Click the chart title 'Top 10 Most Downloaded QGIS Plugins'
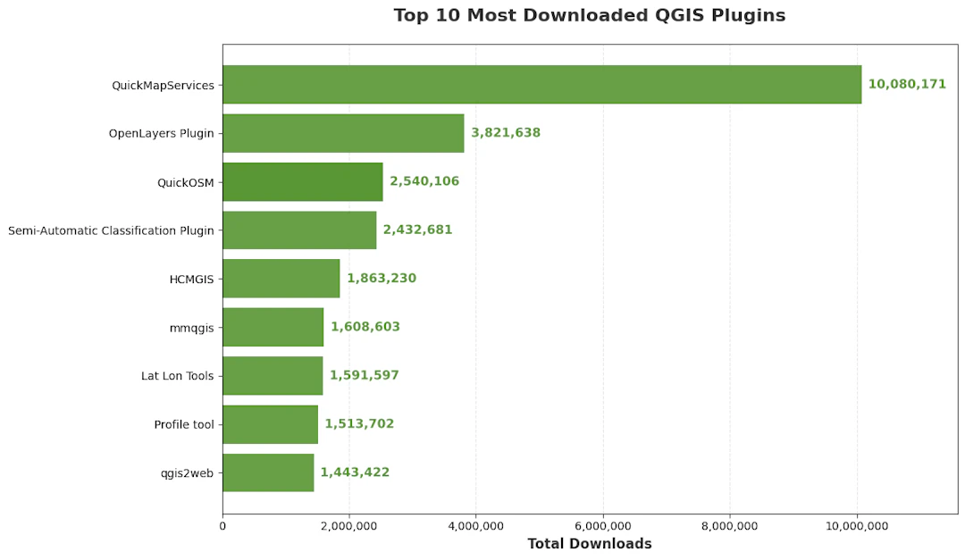The image size is (965, 560). tap(590, 15)
